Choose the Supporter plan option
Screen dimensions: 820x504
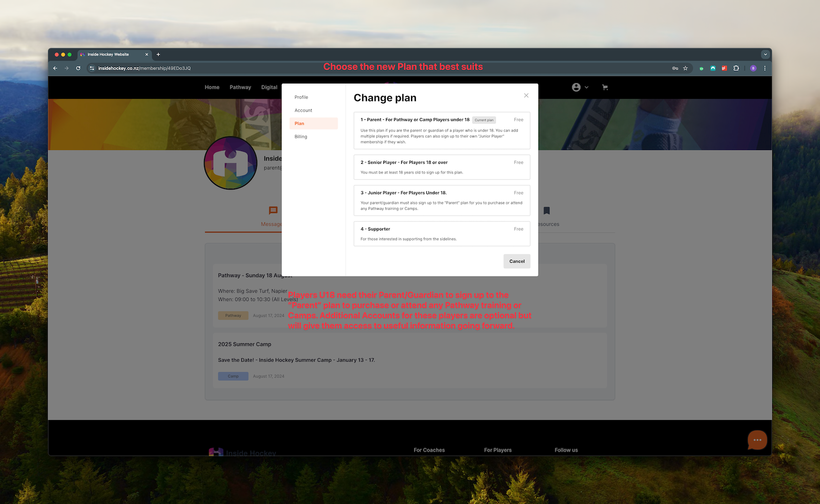442,234
